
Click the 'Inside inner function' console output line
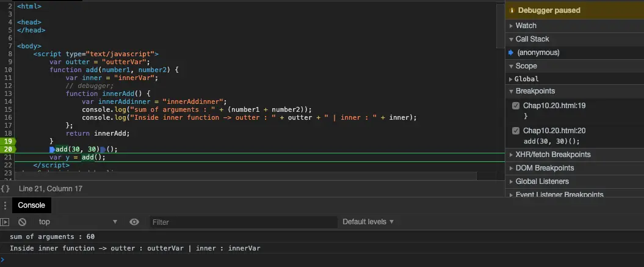(x=135, y=248)
